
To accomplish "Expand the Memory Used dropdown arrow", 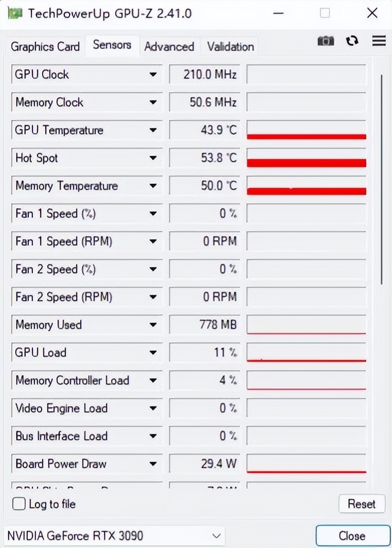I will pyautogui.click(x=153, y=325).
